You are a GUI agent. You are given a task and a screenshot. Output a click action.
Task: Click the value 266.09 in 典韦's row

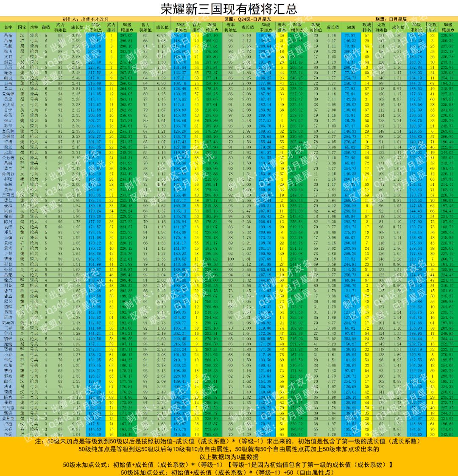127,84
